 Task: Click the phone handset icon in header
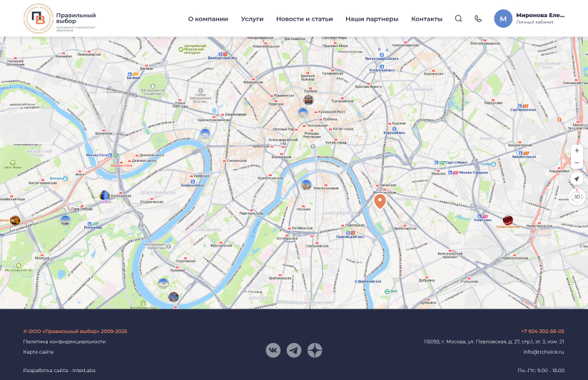point(478,19)
